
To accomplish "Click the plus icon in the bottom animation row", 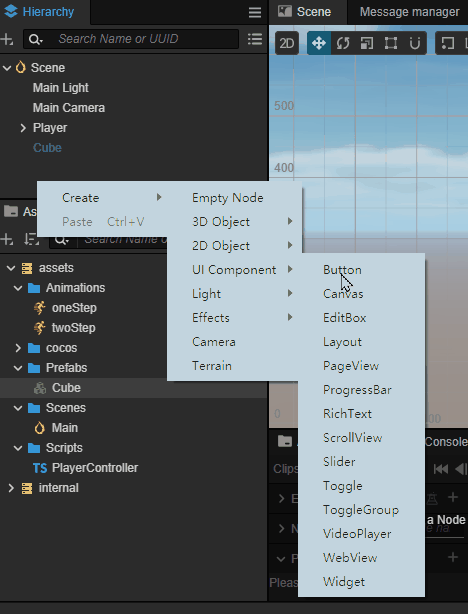I will 453,557.
